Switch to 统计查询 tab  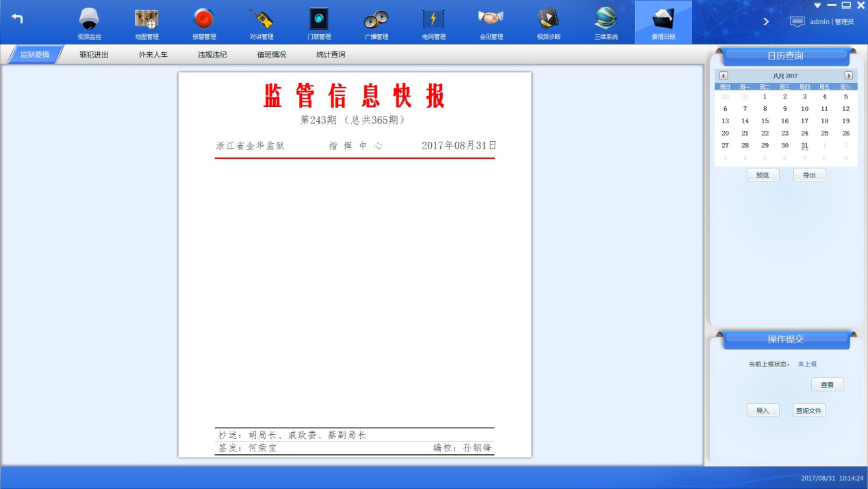pyautogui.click(x=331, y=55)
